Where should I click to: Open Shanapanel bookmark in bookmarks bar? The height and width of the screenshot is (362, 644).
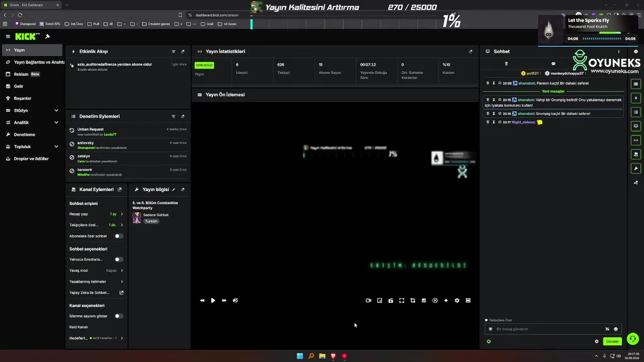[x=25, y=24]
